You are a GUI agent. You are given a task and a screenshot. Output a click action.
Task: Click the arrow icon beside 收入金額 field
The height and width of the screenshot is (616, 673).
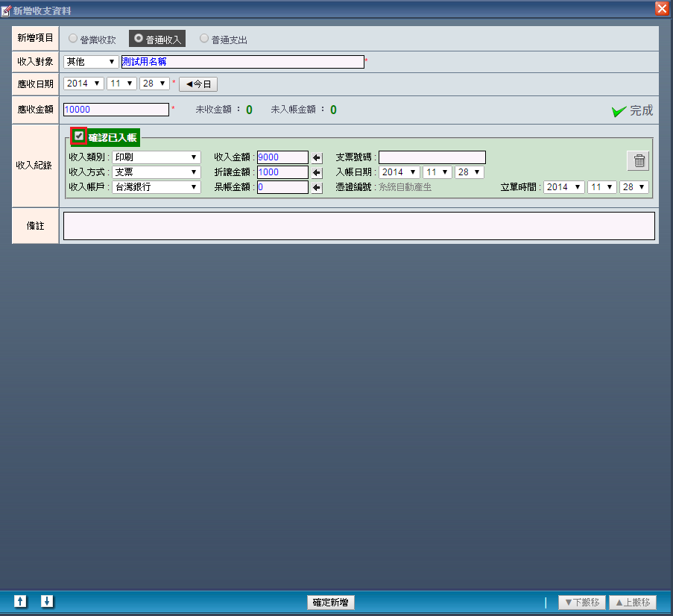317,157
